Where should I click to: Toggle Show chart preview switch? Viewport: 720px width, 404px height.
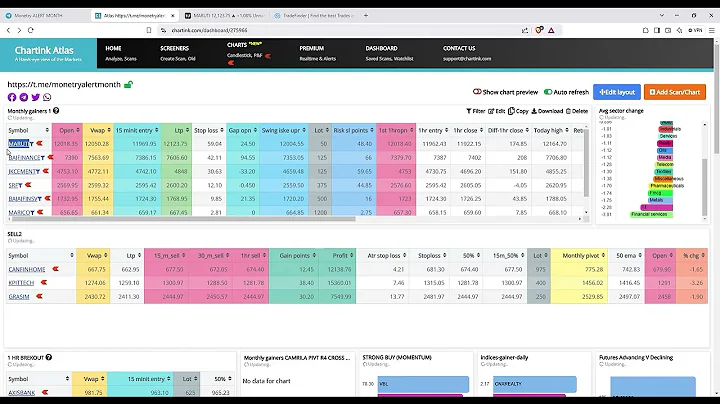click(477, 92)
